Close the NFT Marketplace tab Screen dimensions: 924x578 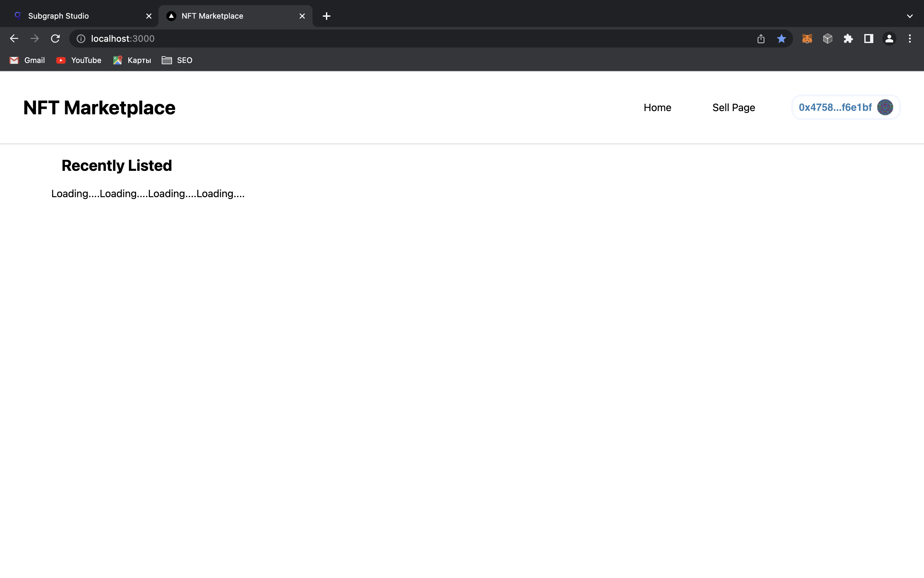302,16
